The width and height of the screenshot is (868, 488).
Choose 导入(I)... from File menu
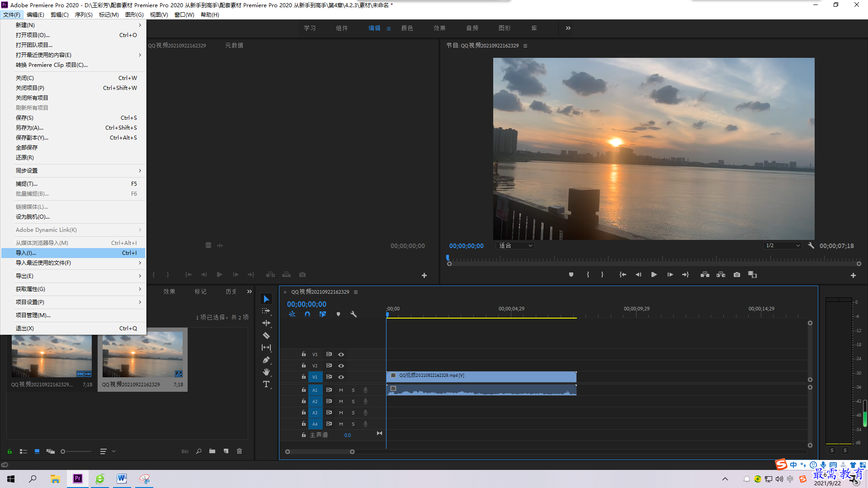(74, 253)
